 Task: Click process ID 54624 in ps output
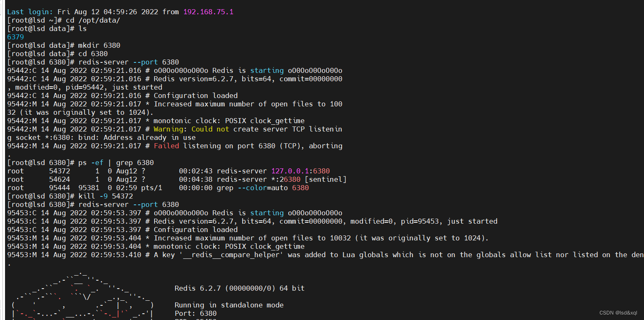click(x=59, y=179)
